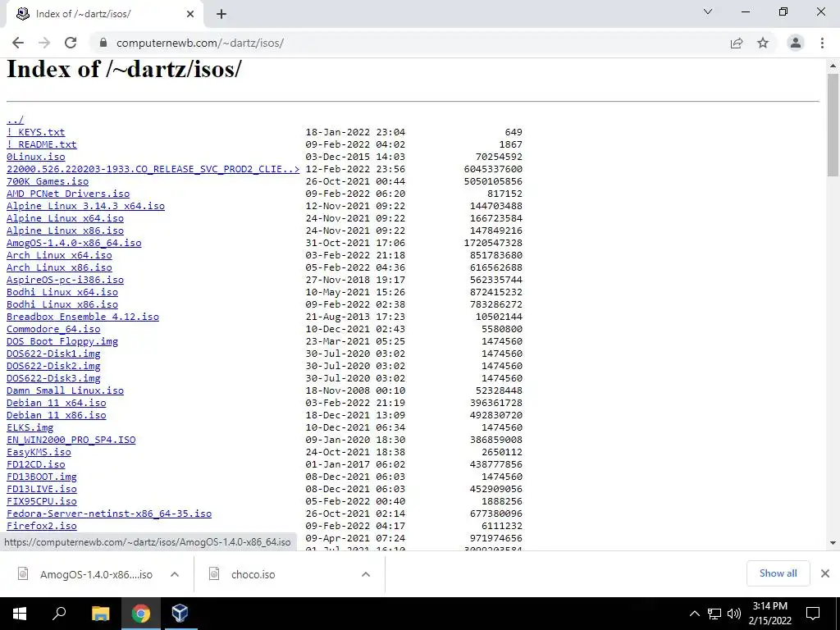Click the vertical scrollbar thumb
This screenshot has height=630, width=840.
[x=833, y=125]
